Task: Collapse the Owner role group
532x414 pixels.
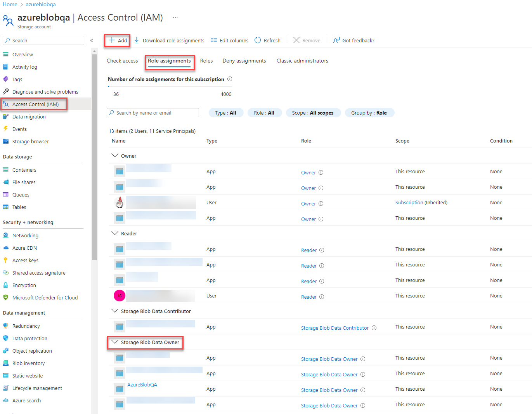Action: tap(115, 156)
